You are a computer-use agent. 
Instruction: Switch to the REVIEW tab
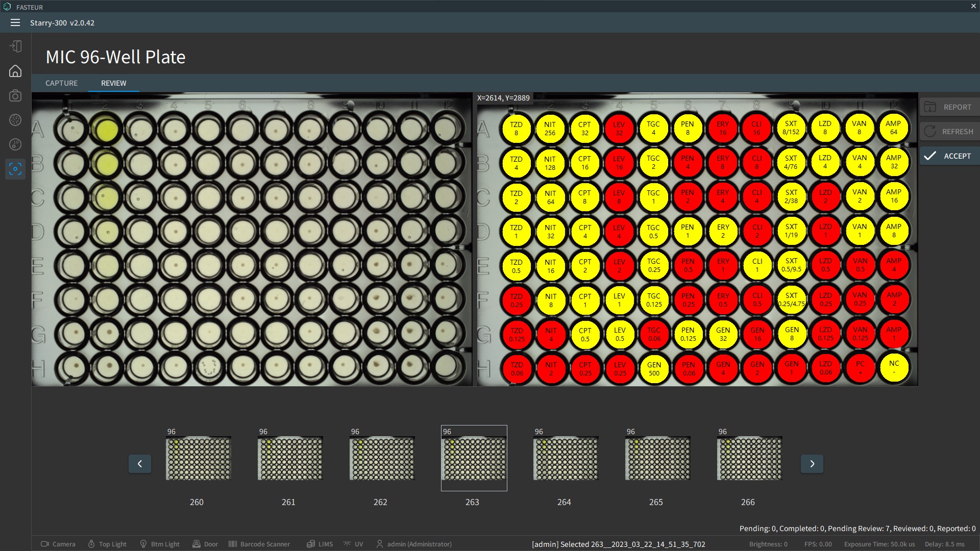[x=113, y=83]
